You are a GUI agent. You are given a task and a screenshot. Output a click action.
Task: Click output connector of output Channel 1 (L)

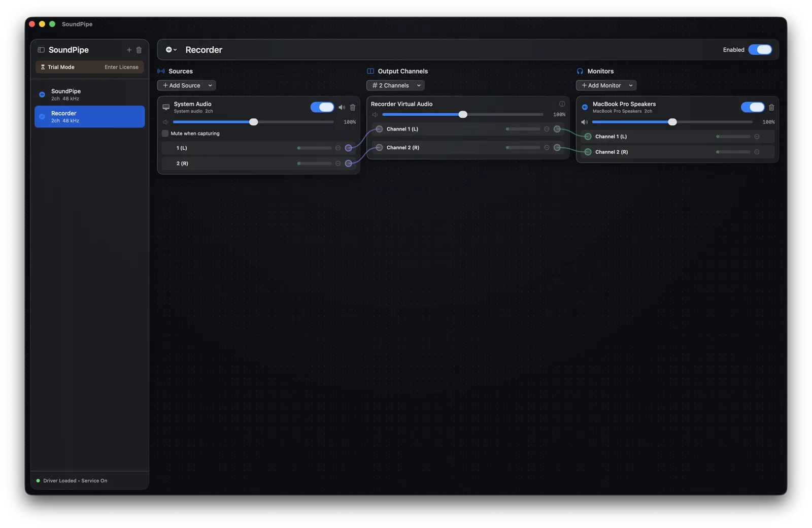[557, 129]
